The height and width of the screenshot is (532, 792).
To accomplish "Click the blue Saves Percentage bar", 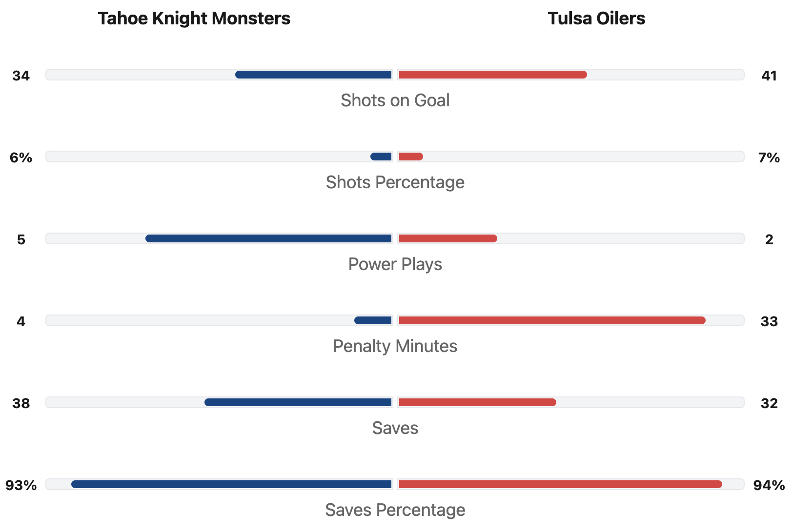I will (231, 484).
